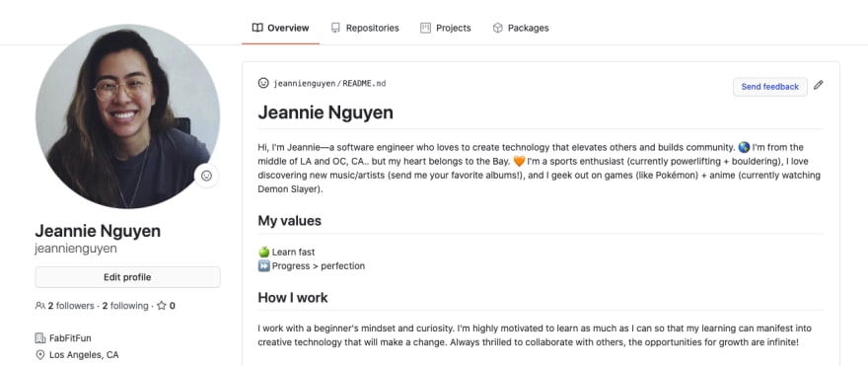Click the fast-forward emoji before Progress
This screenshot has height=366, width=868.
click(264, 265)
